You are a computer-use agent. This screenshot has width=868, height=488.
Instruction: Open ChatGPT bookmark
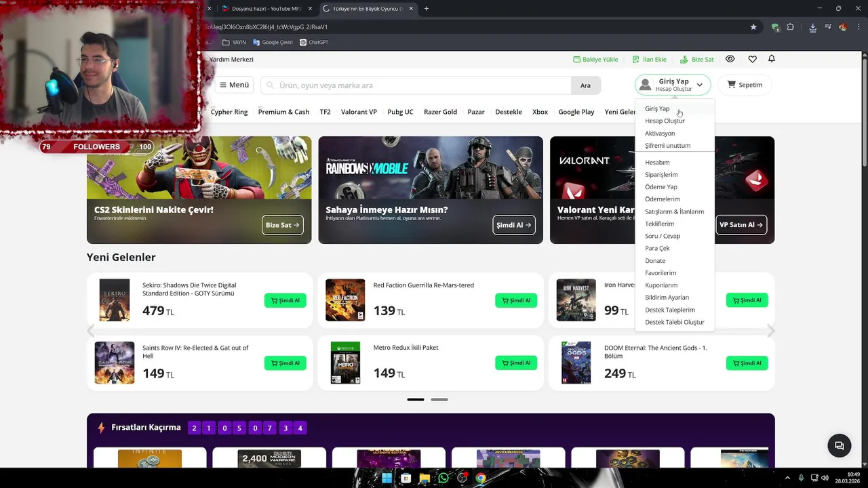point(314,42)
